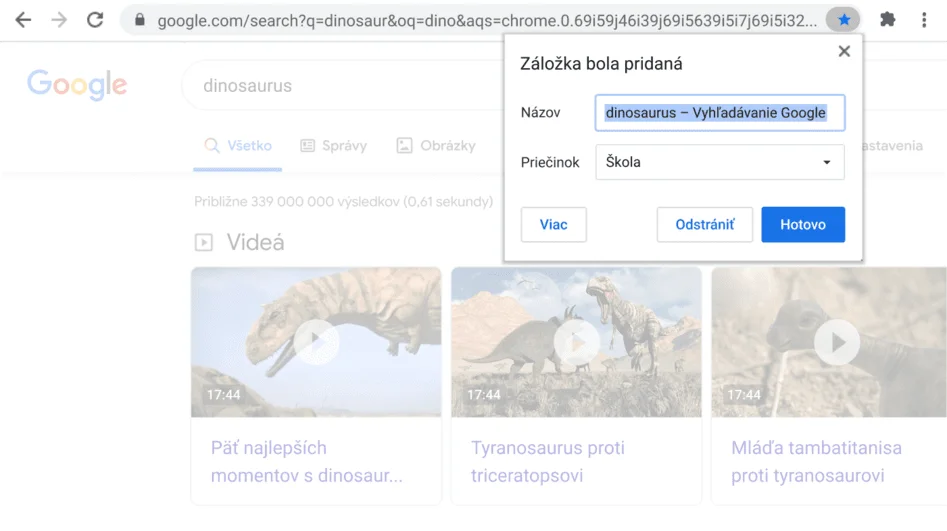Reload the page with the refresh icon

[95, 20]
